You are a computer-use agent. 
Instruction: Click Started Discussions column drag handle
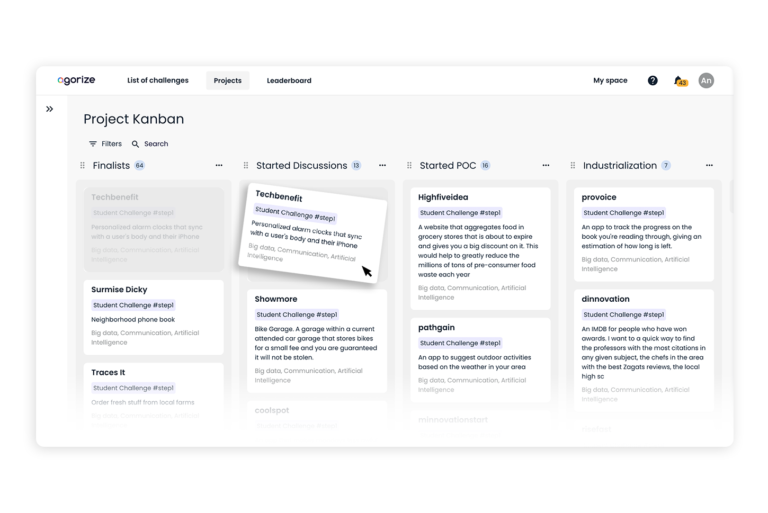click(246, 166)
